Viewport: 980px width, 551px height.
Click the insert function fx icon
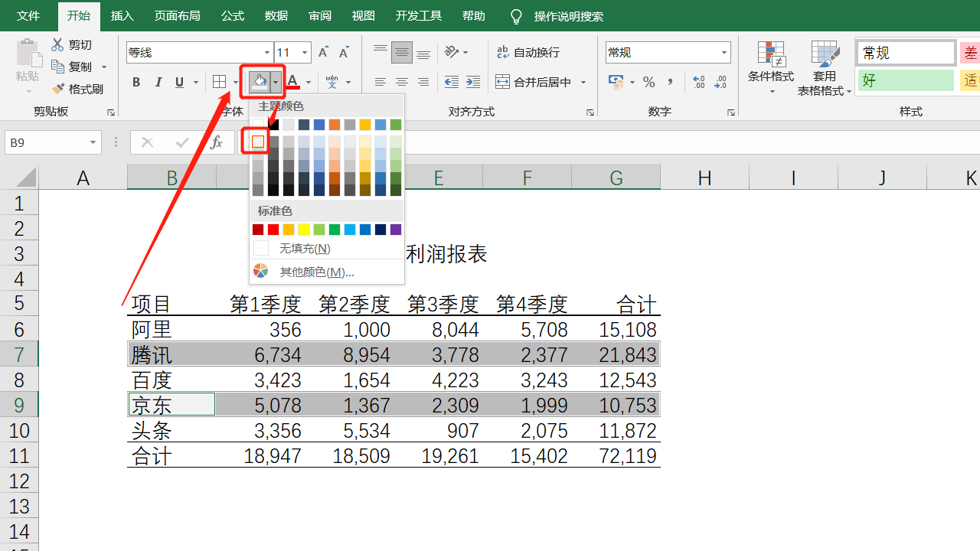click(217, 142)
